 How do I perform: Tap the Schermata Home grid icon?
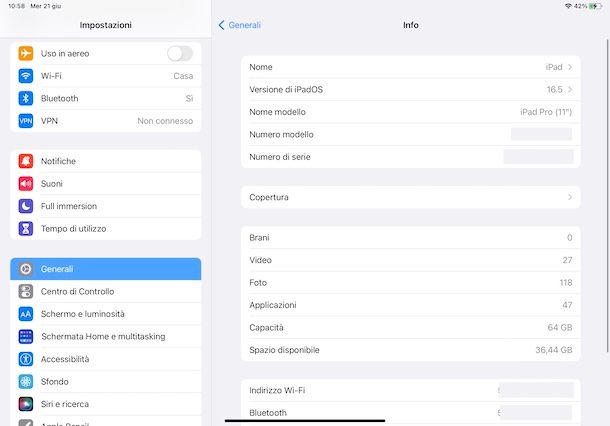pos(26,337)
